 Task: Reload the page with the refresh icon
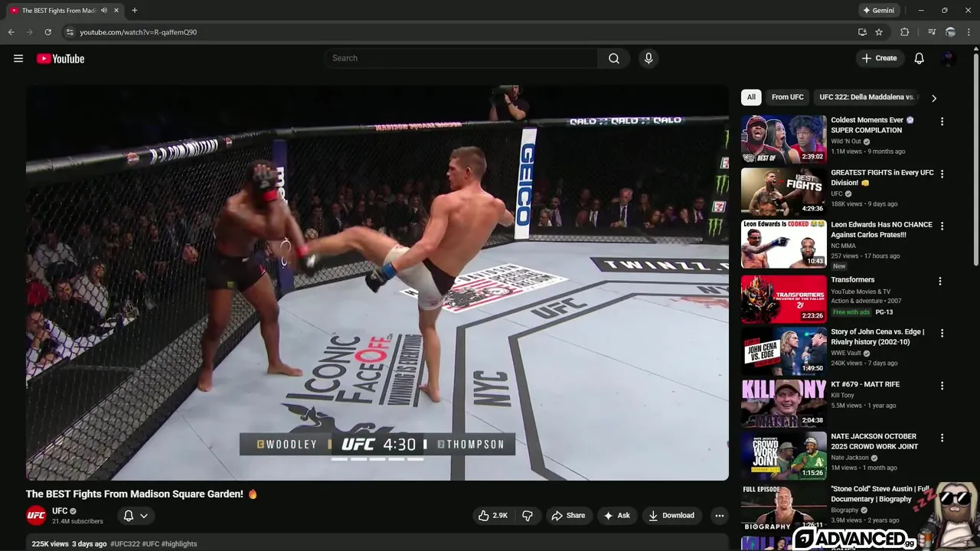[x=47, y=32]
